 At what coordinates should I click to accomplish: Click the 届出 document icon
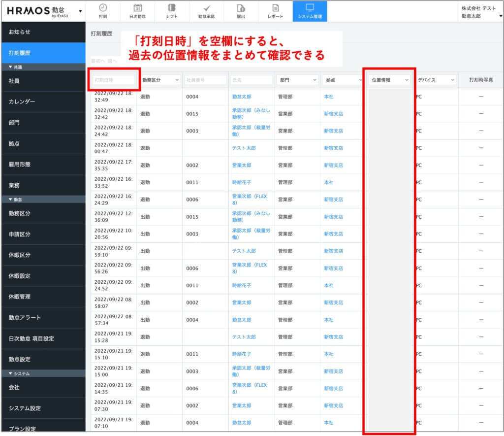[241, 11]
